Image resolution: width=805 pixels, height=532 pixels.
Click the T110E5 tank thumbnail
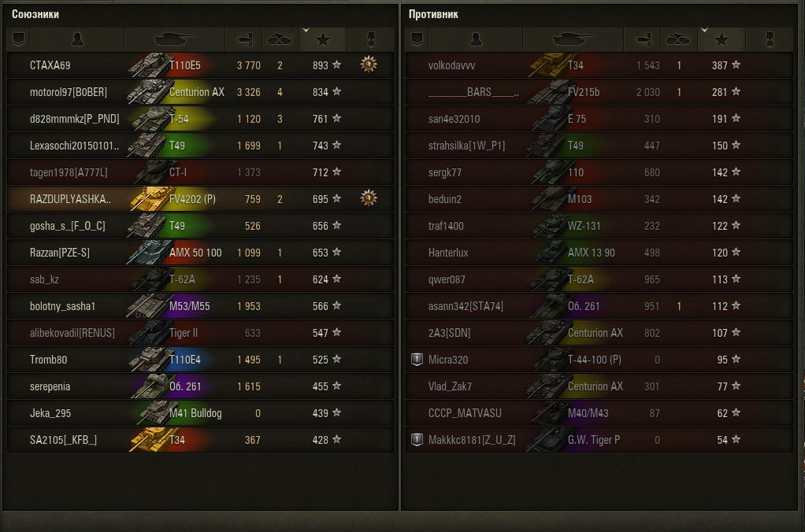[150, 65]
